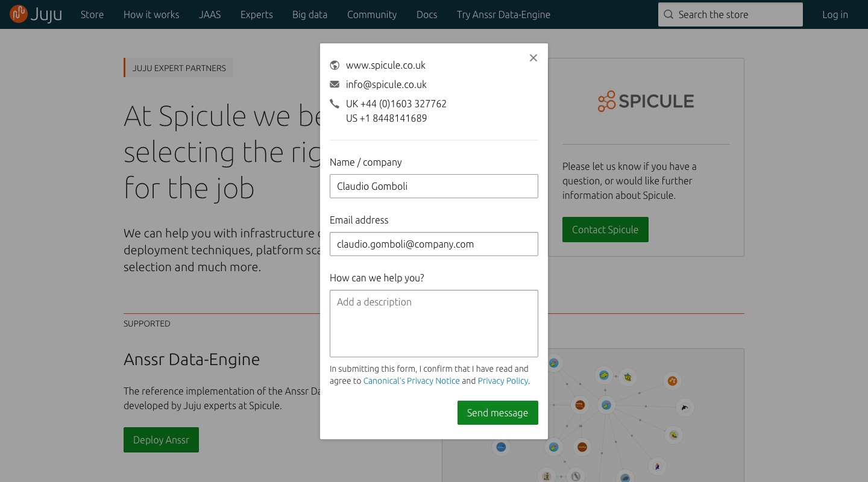Click the UK +44 (0)1603 327762 number

[x=396, y=104]
